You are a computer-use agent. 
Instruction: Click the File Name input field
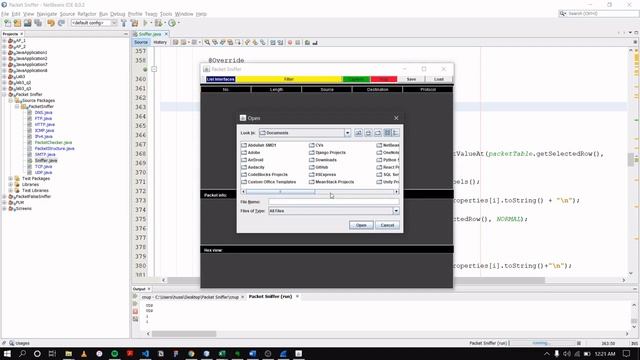click(x=333, y=202)
